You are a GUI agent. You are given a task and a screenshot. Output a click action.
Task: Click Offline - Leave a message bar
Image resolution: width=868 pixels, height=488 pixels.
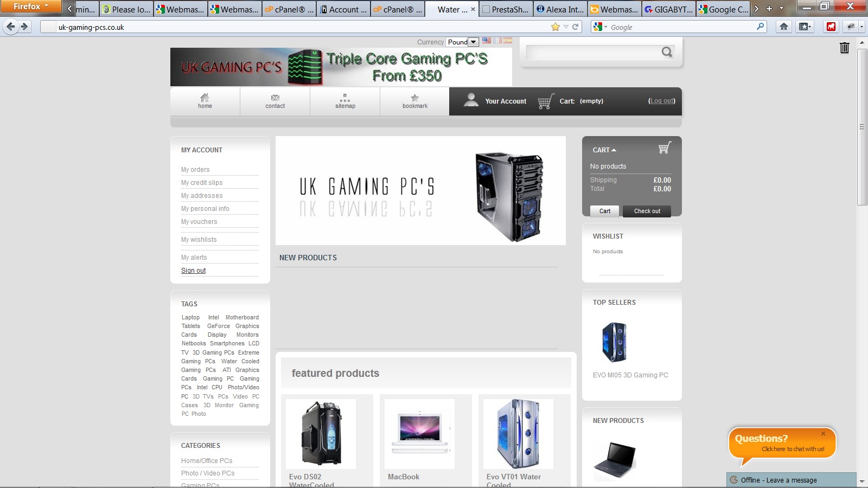[x=791, y=480]
